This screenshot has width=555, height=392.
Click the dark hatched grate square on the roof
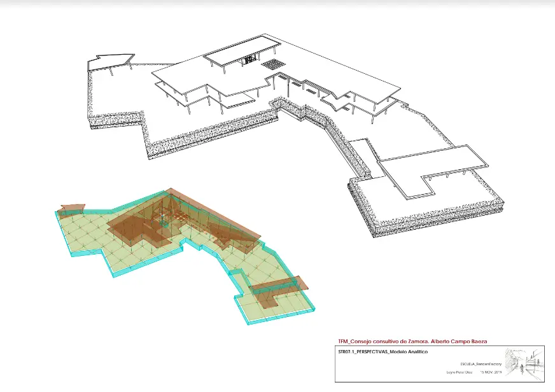275,64
